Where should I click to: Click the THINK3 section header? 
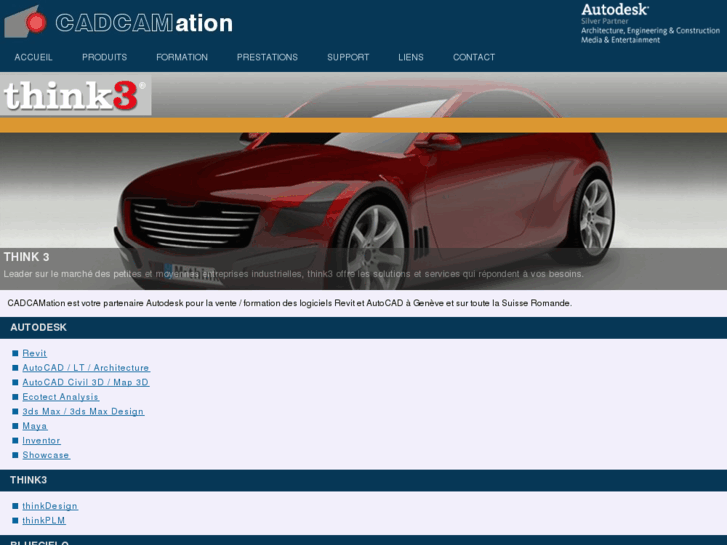364,480
